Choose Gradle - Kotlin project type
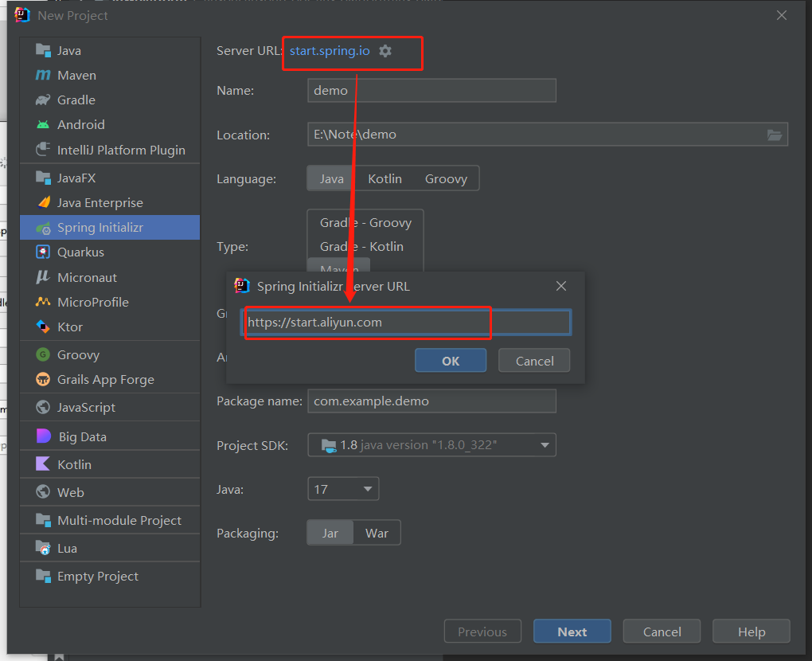This screenshot has height=661, width=812. 361,247
